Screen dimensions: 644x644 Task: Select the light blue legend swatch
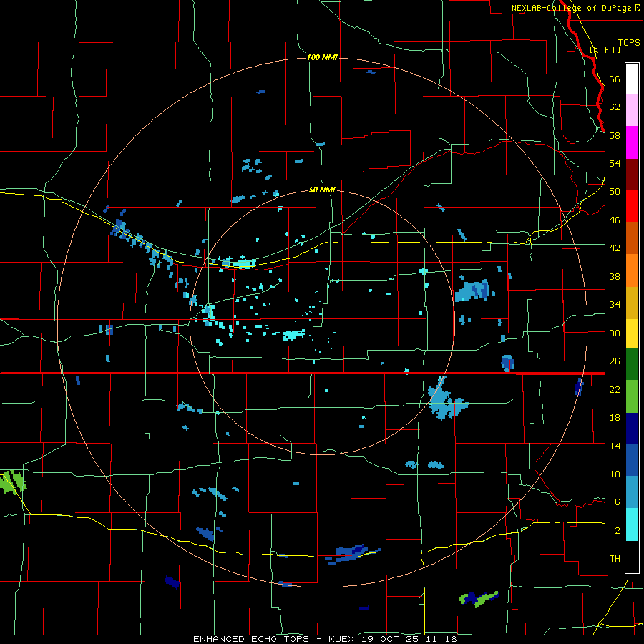pyautogui.click(x=632, y=492)
